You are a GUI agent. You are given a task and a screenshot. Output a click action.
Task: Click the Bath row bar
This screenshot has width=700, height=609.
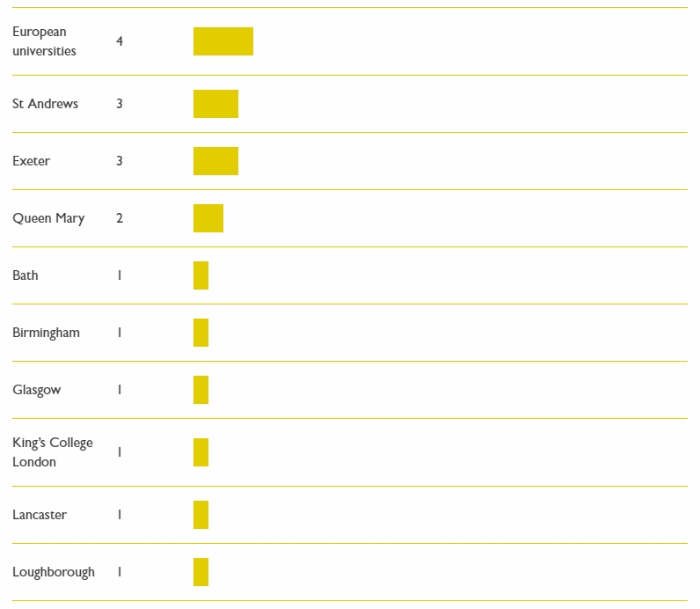[201, 275]
